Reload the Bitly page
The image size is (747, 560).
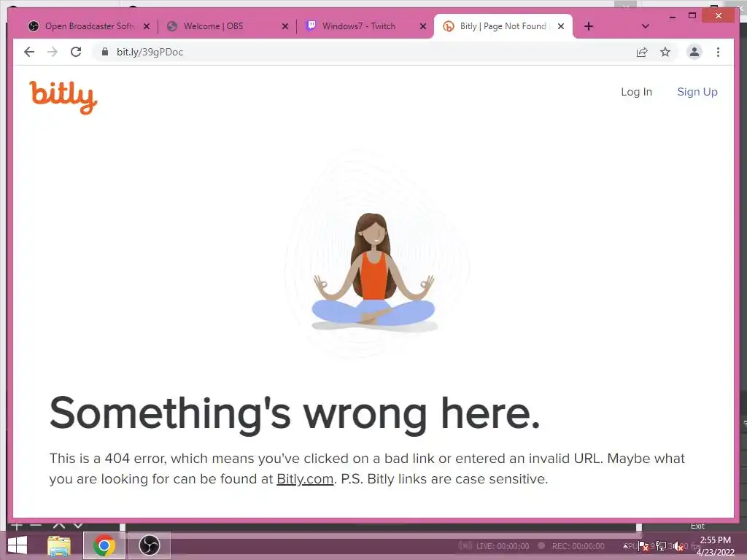click(76, 52)
